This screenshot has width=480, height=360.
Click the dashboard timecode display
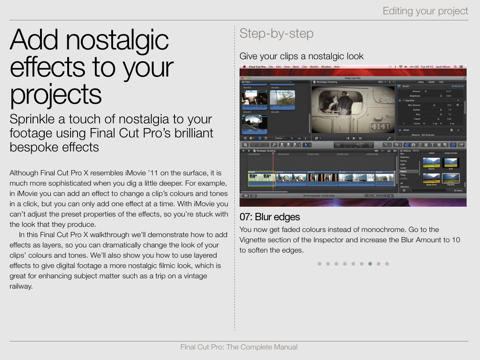[354, 145]
